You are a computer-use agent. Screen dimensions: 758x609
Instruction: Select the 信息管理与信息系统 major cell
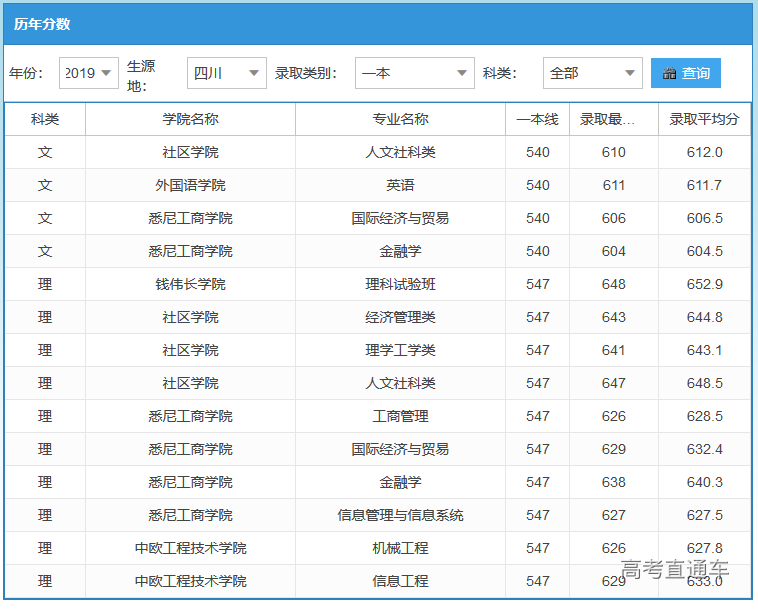click(400, 515)
